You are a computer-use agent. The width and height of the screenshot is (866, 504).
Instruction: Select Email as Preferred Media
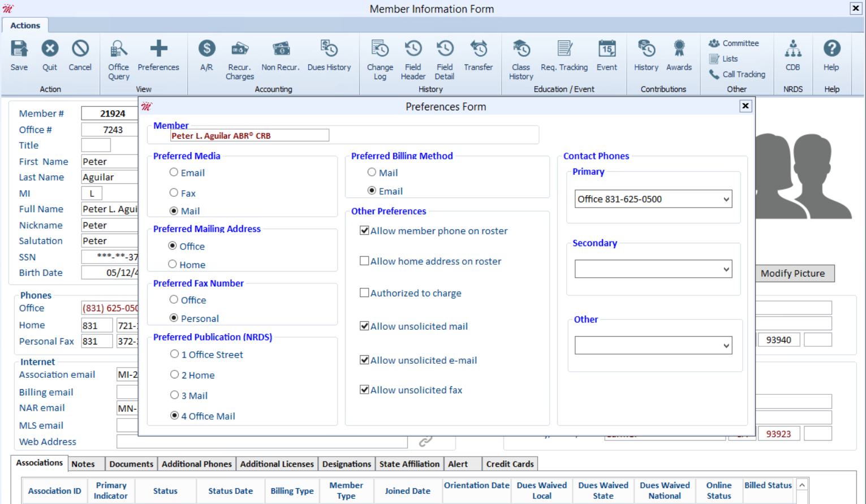(174, 173)
